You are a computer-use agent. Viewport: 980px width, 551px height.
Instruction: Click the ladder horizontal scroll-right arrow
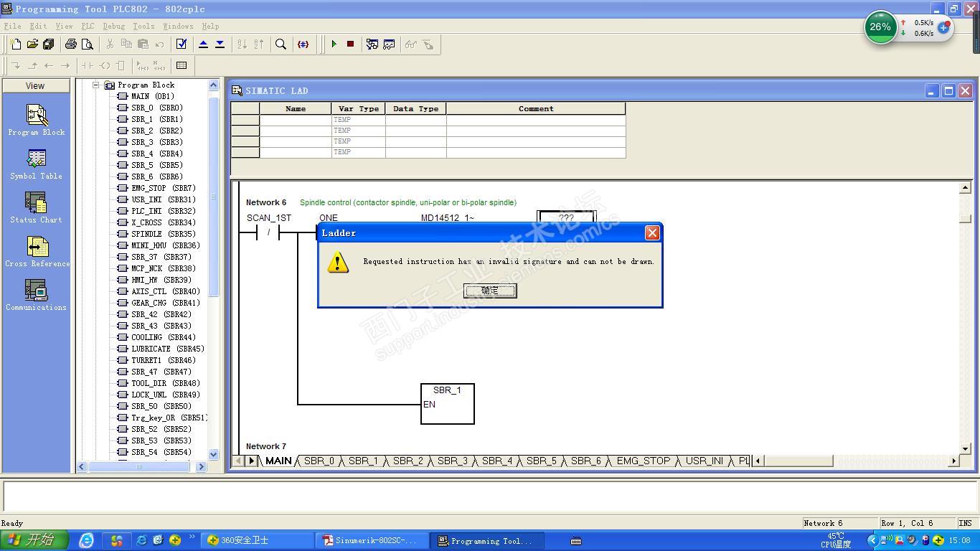tap(954, 461)
